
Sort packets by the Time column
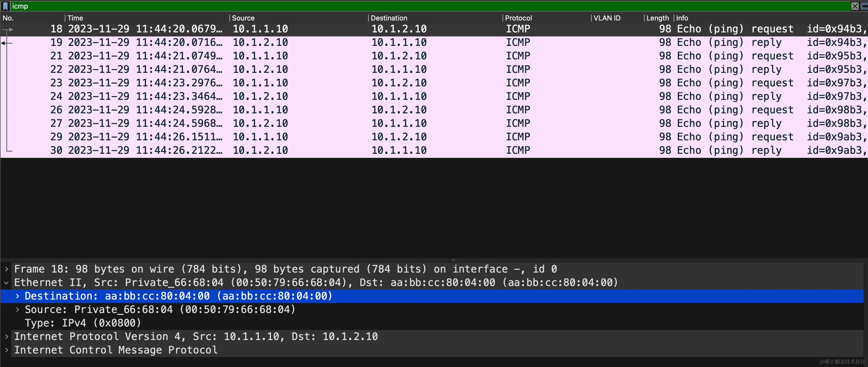click(x=75, y=18)
